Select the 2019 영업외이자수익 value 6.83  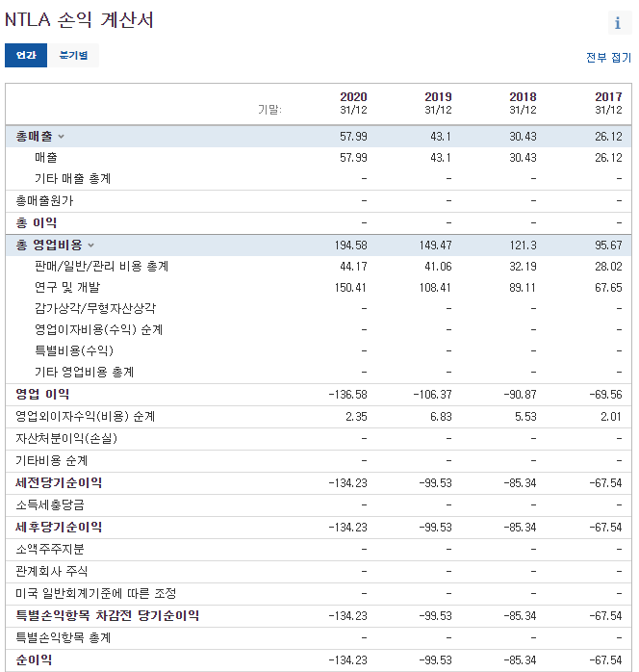click(x=441, y=417)
